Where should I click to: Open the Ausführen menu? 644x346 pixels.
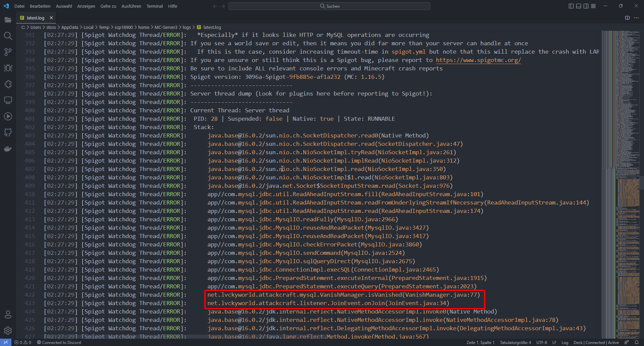click(x=131, y=6)
